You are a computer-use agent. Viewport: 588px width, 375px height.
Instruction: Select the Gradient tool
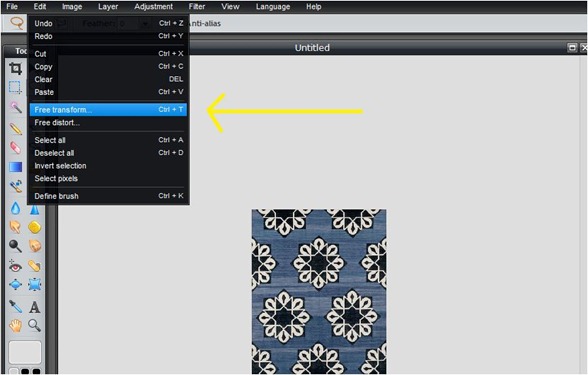(15, 167)
